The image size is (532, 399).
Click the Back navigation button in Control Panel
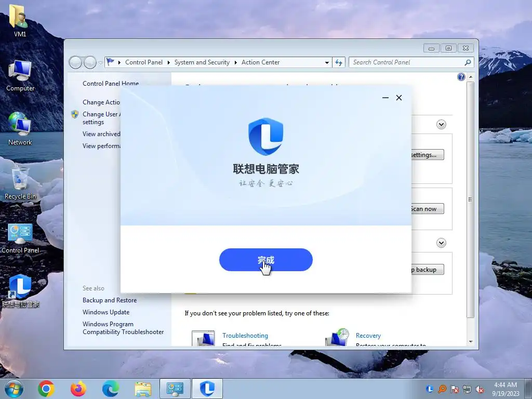75,62
